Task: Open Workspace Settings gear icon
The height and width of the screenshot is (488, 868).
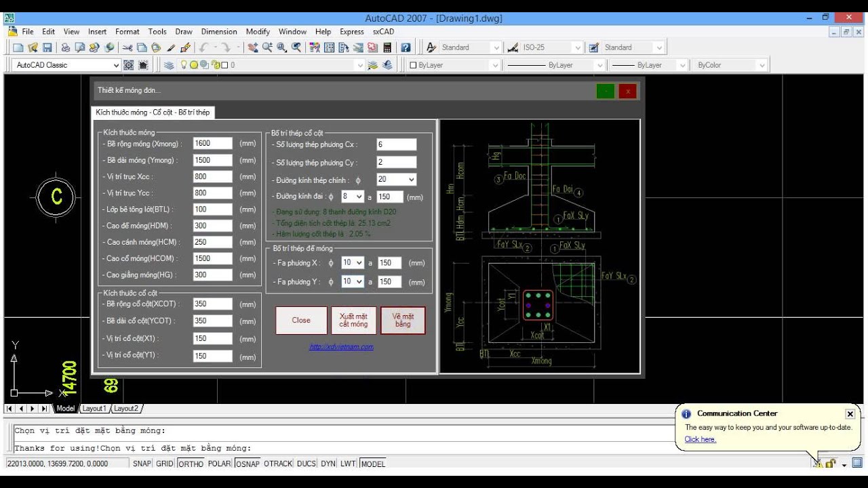Action: click(x=128, y=65)
